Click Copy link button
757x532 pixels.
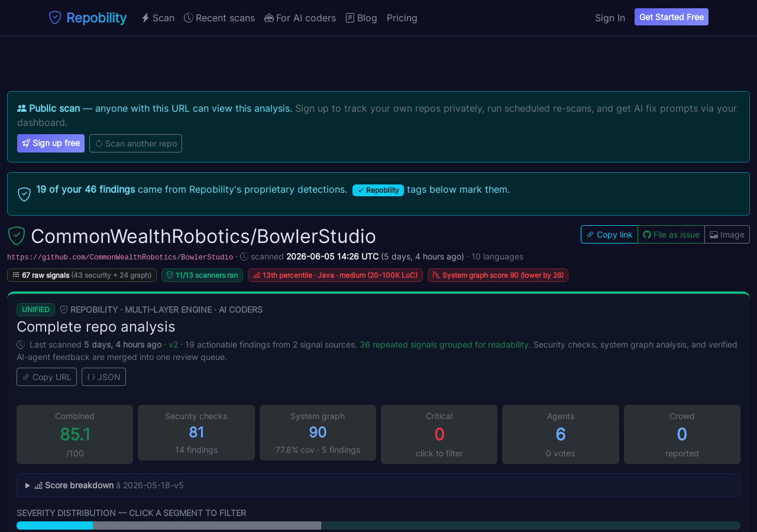[x=609, y=235]
